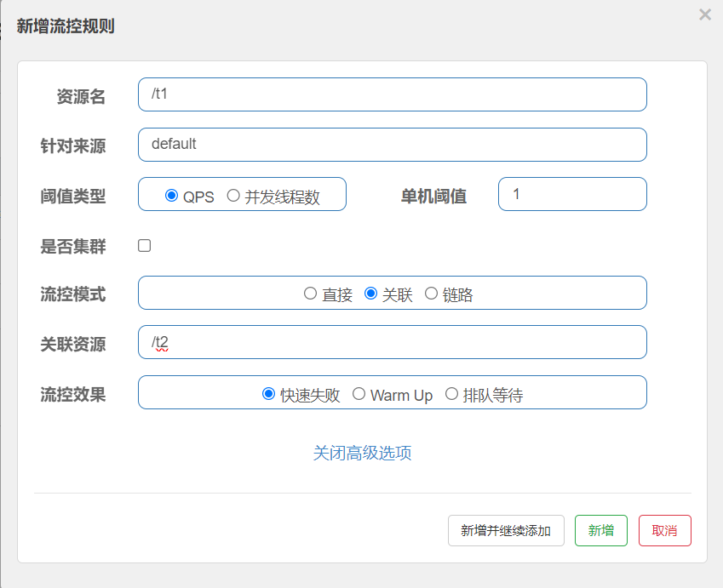Focus the 针对来源 text box
Image resolution: width=723 pixels, height=588 pixels.
coord(392,145)
